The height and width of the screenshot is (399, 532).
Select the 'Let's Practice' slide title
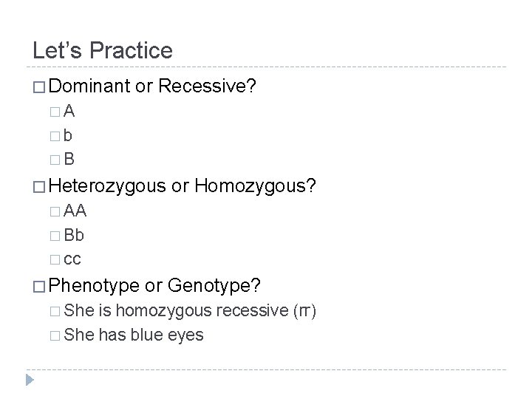103,50
